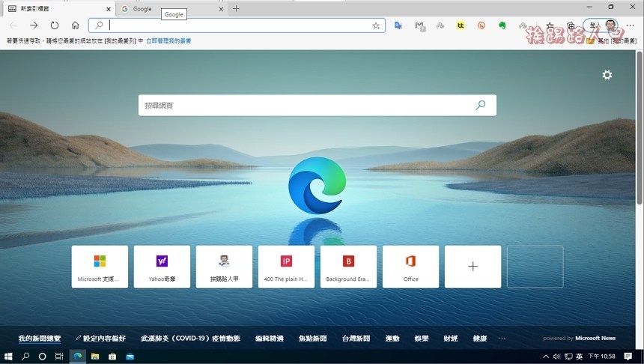Open the Gmail checker extension icon

tap(419, 26)
